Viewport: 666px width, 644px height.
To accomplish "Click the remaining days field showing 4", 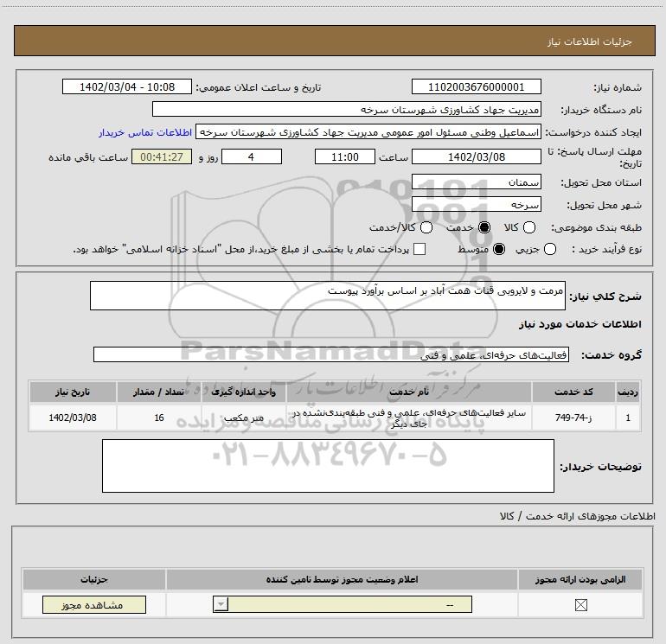I will [252, 156].
